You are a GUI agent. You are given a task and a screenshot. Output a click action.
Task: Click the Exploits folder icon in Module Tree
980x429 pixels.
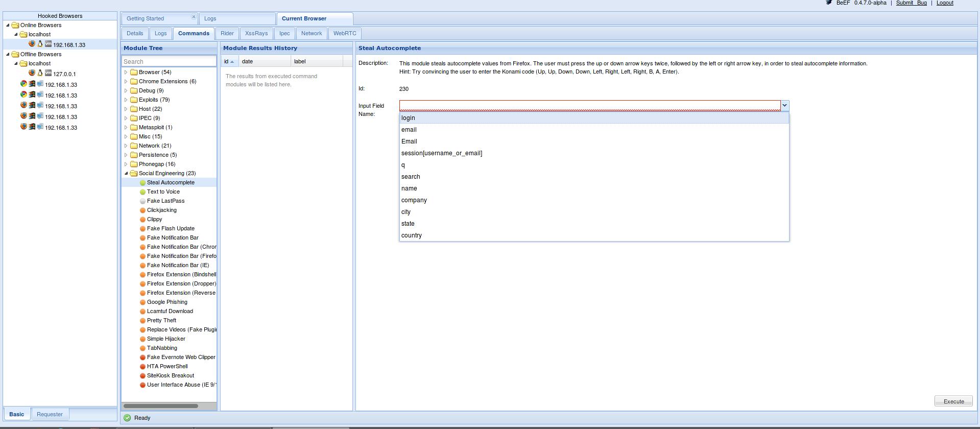tap(134, 100)
